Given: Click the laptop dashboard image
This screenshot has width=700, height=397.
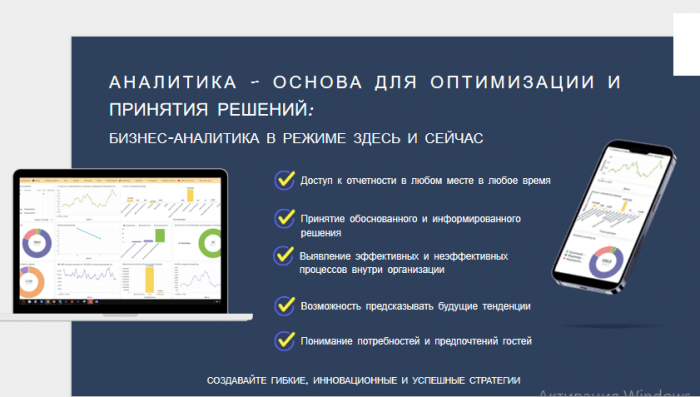Looking at the screenshot, I should (x=126, y=245).
